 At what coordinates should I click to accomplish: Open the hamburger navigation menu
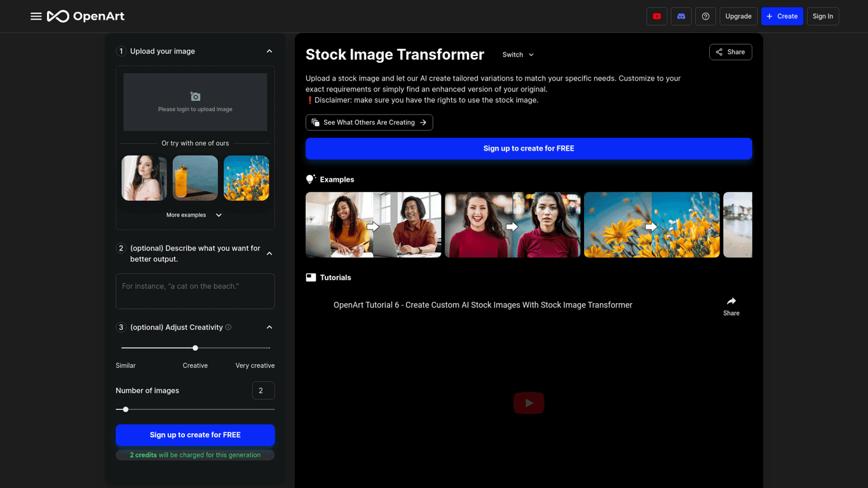click(36, 16)
